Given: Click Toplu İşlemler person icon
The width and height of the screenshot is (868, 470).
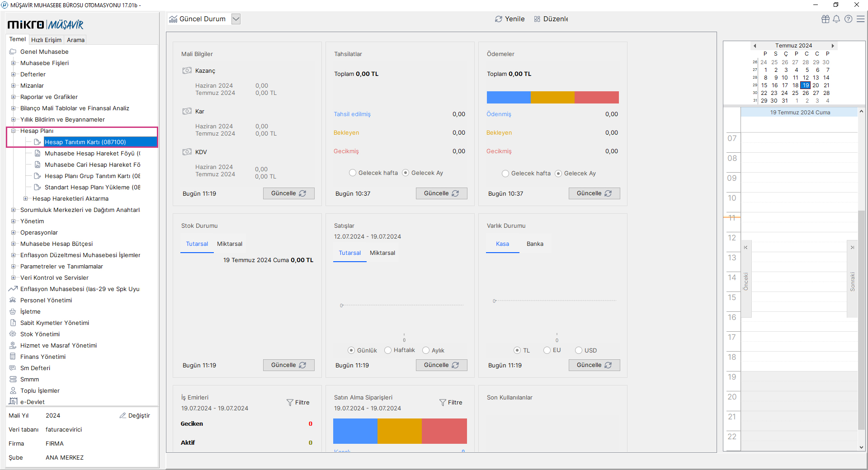Looking at the screenshot, I should [x=13, y=390].
